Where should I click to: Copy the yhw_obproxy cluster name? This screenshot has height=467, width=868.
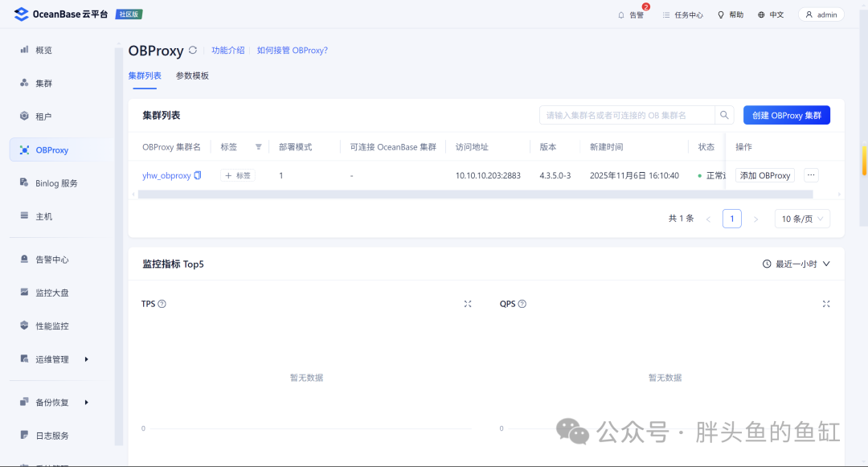point(198,175)
